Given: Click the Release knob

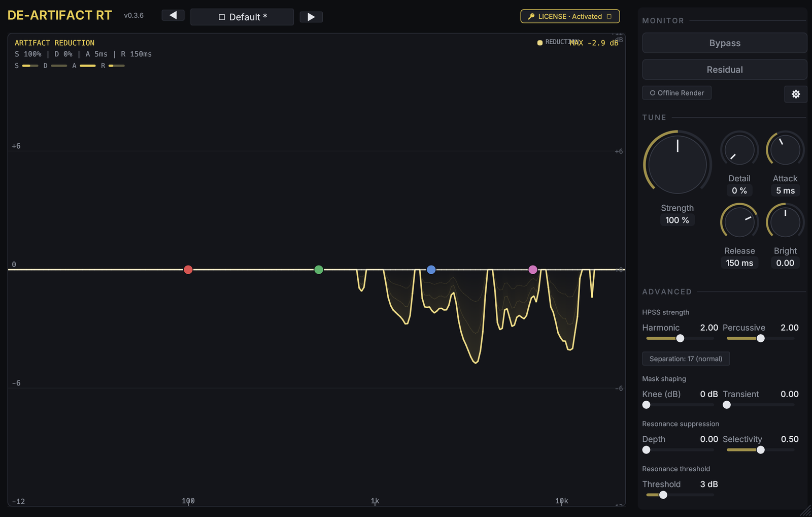Looking at the screenshot, I should pyautogui.click(x=739, y=222).
